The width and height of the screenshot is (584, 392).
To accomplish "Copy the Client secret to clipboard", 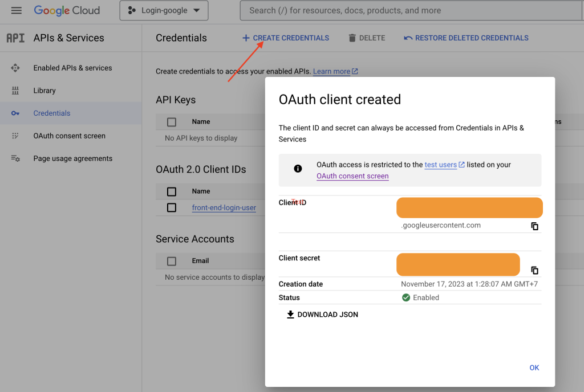I will 534,270.
